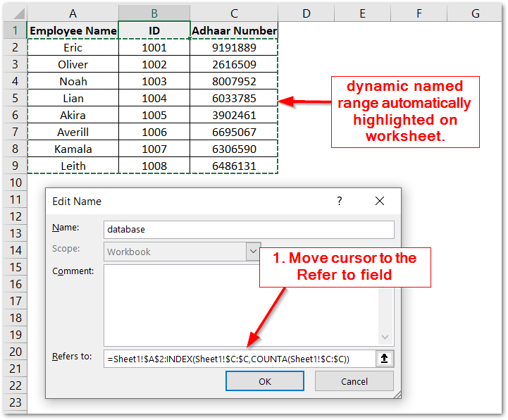Select the cell containing Leith

[73, 166]
